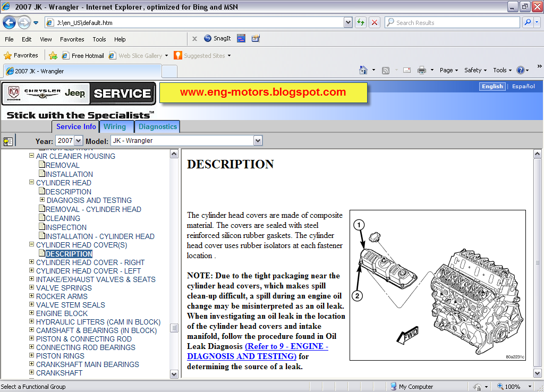
Task: Click the Chrysler Jeep Service logo
Action: (x=79, y=93)
